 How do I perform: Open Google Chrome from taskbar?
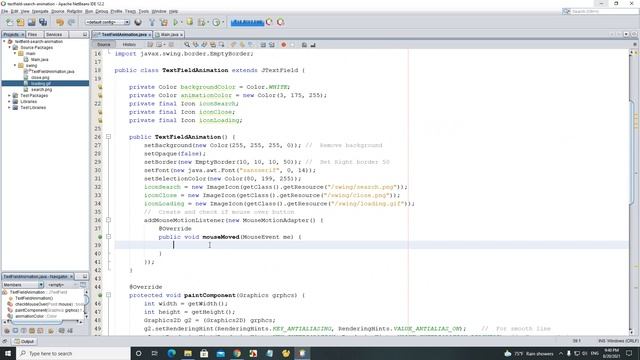point(237,353)
